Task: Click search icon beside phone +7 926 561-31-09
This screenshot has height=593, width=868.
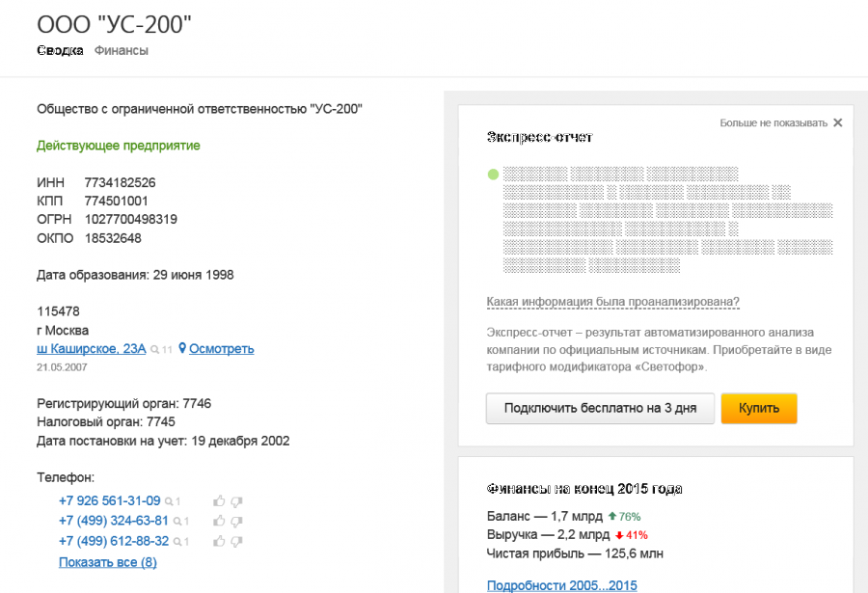Action: click(169, 501)
